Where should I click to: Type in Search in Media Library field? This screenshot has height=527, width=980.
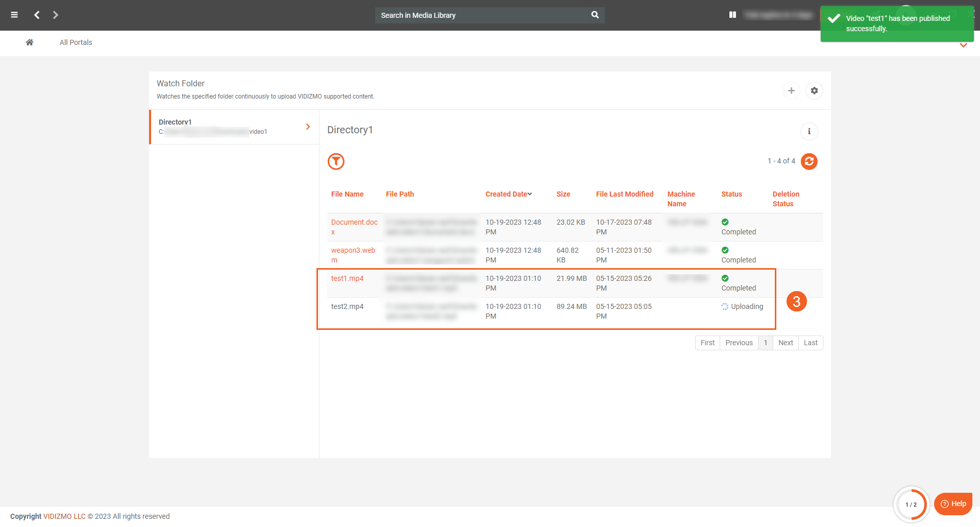[480, 15]
